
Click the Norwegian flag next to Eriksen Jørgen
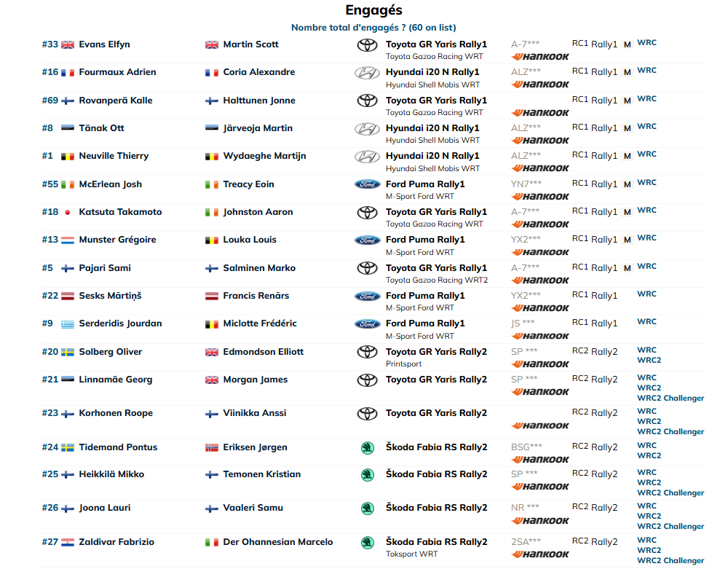(212, 448)
